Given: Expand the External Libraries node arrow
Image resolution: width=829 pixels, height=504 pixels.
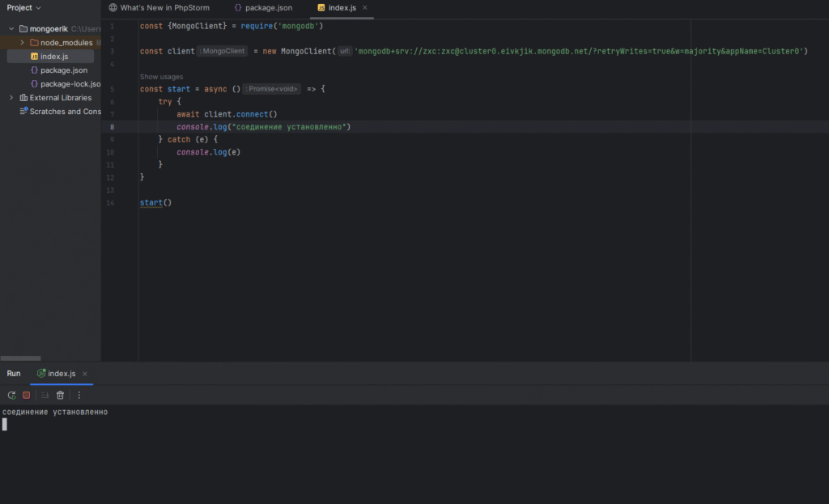Looking at the screenshot, I should [x=11, y=98].
